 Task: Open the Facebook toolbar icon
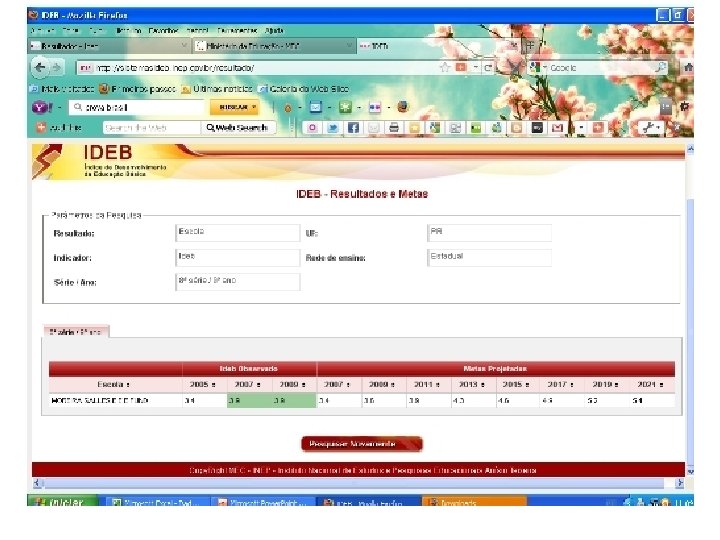[353, 128]
